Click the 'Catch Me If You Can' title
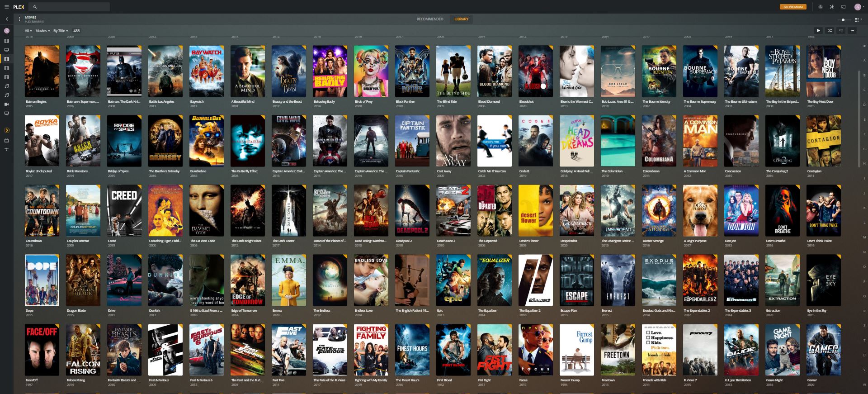 click(492, 171)
